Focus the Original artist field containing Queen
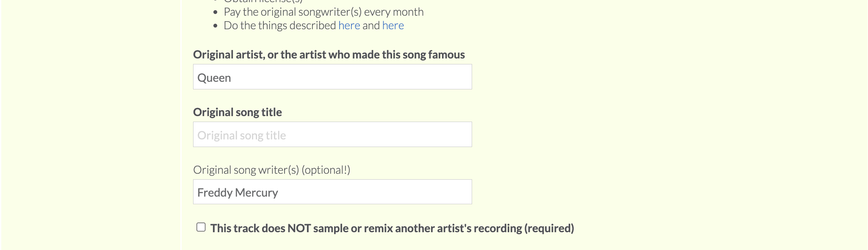This screenshot has width=868, height=250. click(x=332, y=77)
